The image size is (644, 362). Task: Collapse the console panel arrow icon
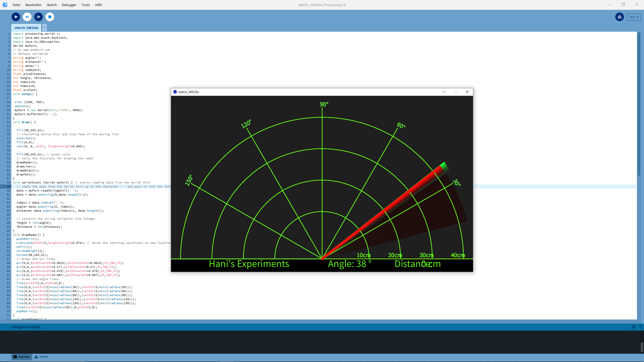[640, 327]
